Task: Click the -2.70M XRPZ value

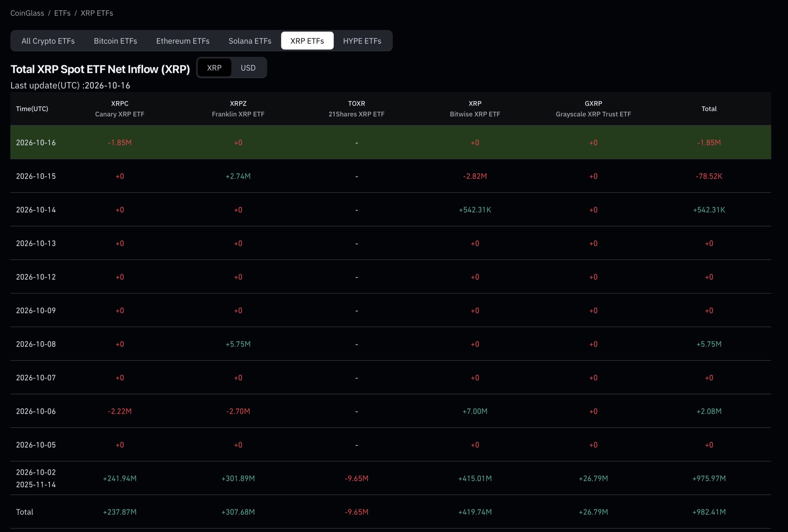Action: pos(238,411)
